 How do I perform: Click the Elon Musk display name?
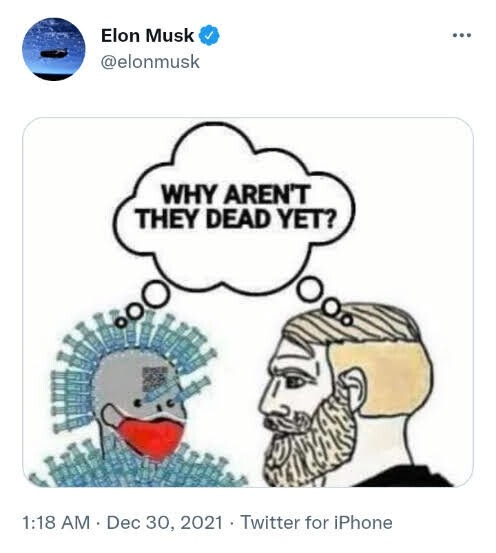[147, 36]
